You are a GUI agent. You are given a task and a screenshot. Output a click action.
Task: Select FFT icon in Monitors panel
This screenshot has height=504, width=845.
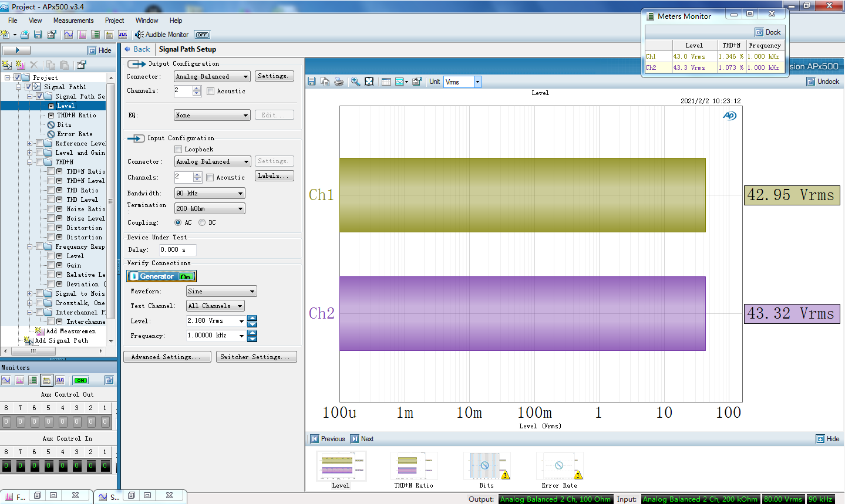click(19, 380)
